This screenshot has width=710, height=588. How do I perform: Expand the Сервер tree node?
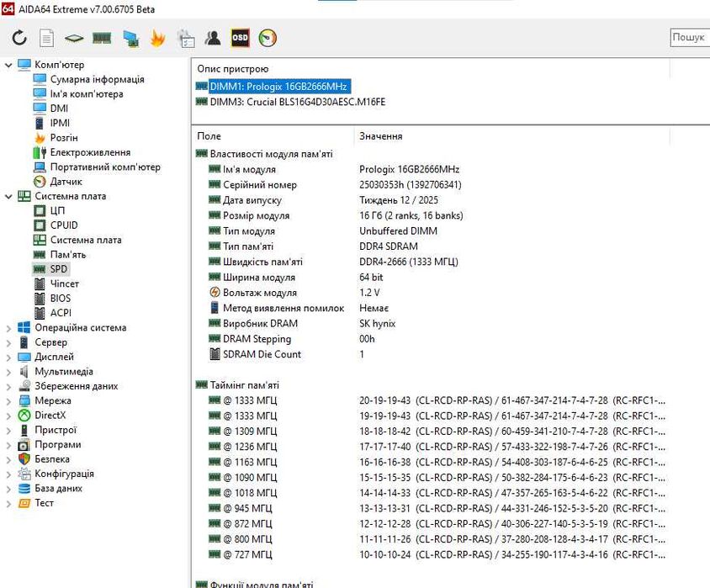click(x=8, y=342)
